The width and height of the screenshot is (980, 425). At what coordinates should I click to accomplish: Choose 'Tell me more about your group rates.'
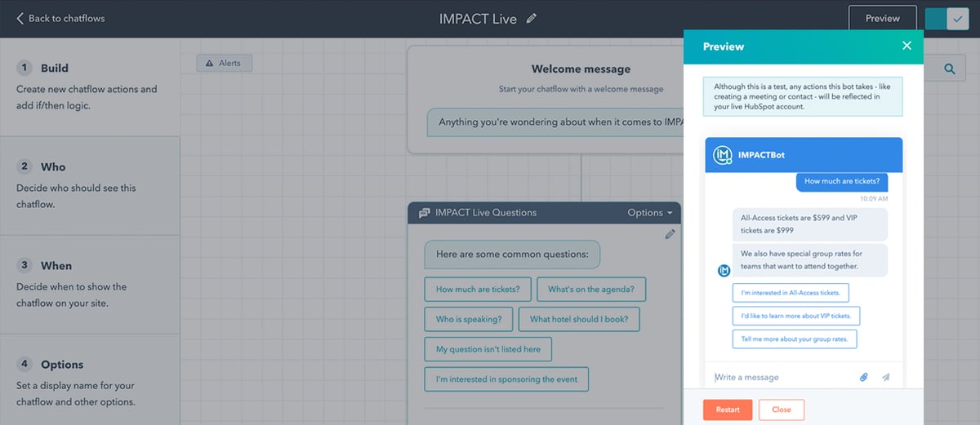(x=795, y=339)
